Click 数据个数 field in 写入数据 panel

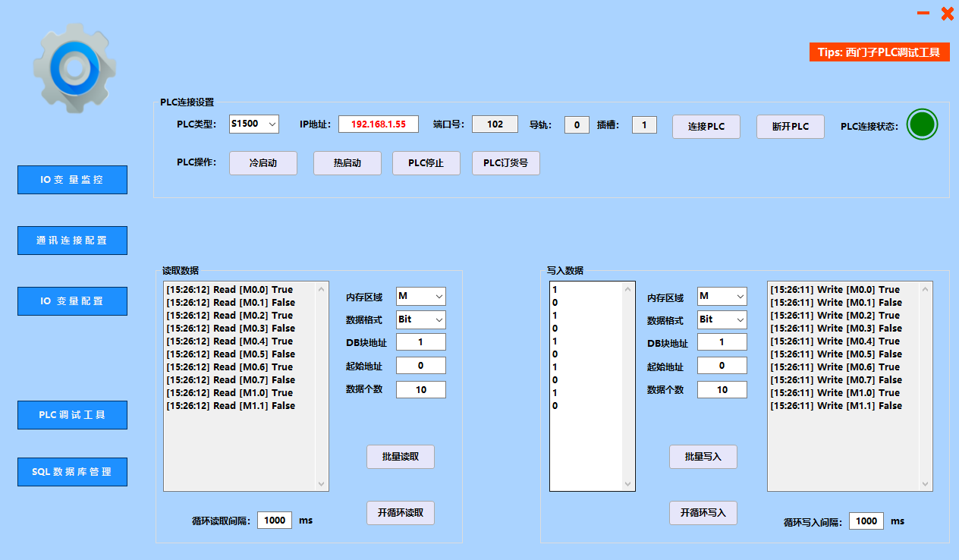(x=722, y=390)
